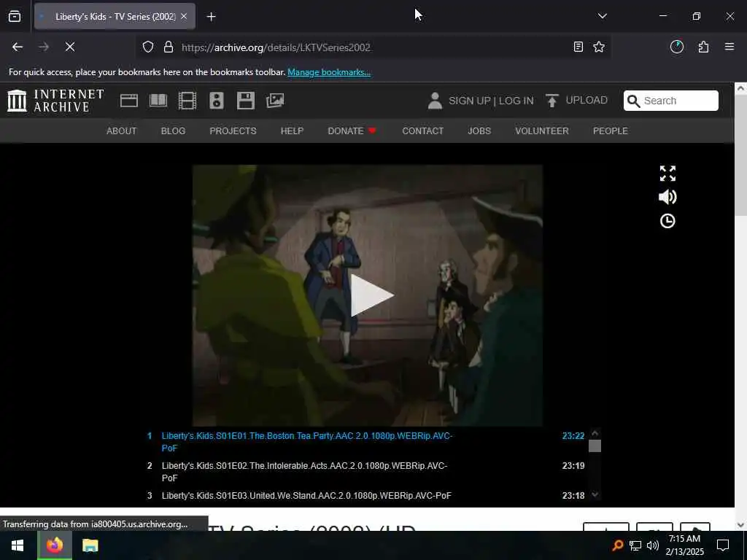Expand the list all tabs chevron
The height and width of the screenshot is (560, 747).
602,16
